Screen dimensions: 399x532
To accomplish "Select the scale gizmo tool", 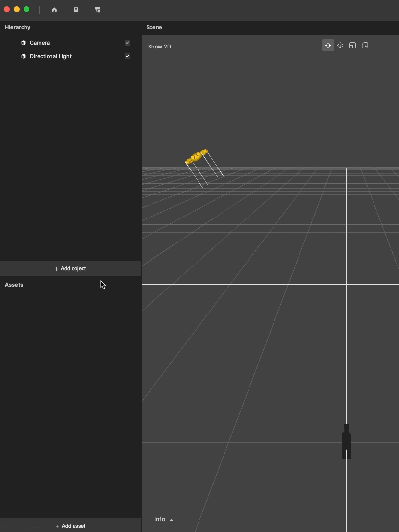I will pos(352,46).
